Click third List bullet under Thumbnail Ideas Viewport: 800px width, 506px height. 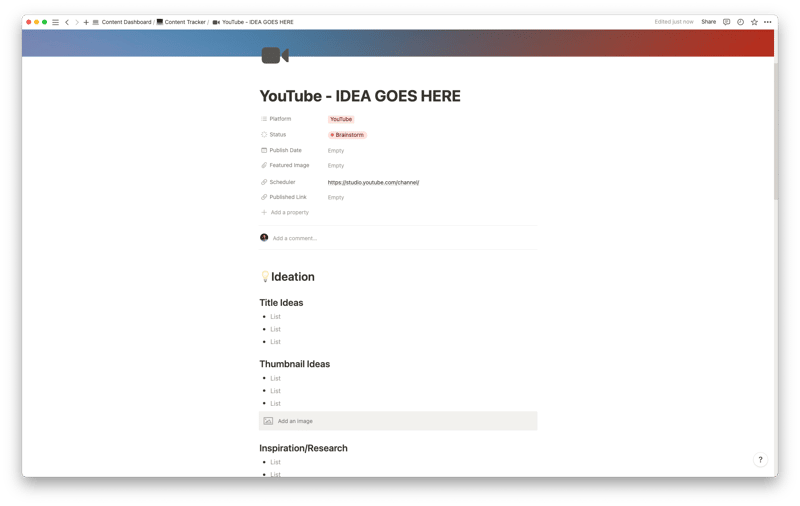tap(276, 403)
